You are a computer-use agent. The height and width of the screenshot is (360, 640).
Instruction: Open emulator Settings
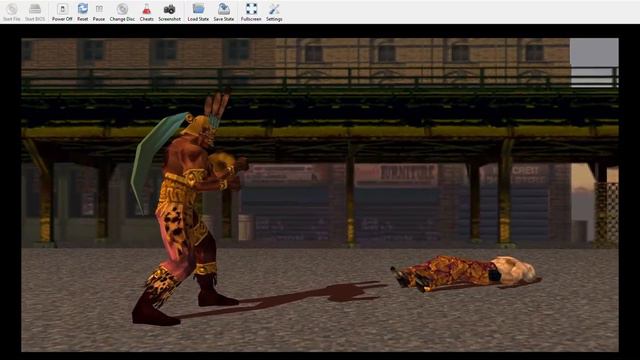[274, 12]
